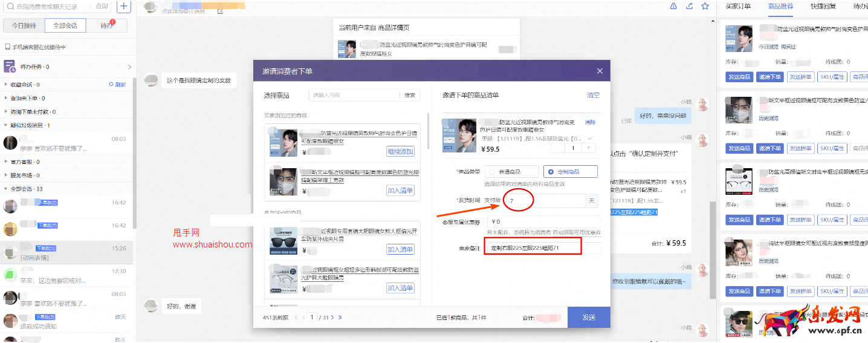Select 定制商品 radio option
This screenshot has height=343, width=868.
point(550,172)
